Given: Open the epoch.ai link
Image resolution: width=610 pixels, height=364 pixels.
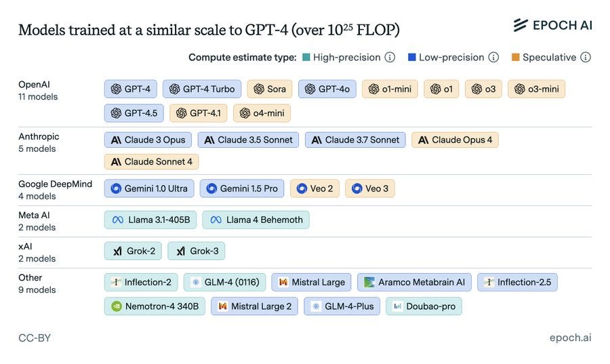Looking at the screenshot, I should click(x=570, y=338).
